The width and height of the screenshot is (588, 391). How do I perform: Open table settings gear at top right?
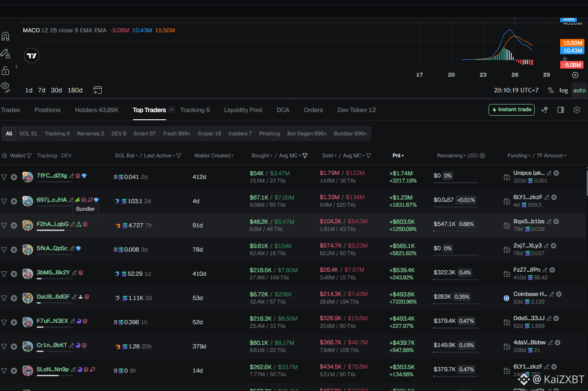[577, 110]
